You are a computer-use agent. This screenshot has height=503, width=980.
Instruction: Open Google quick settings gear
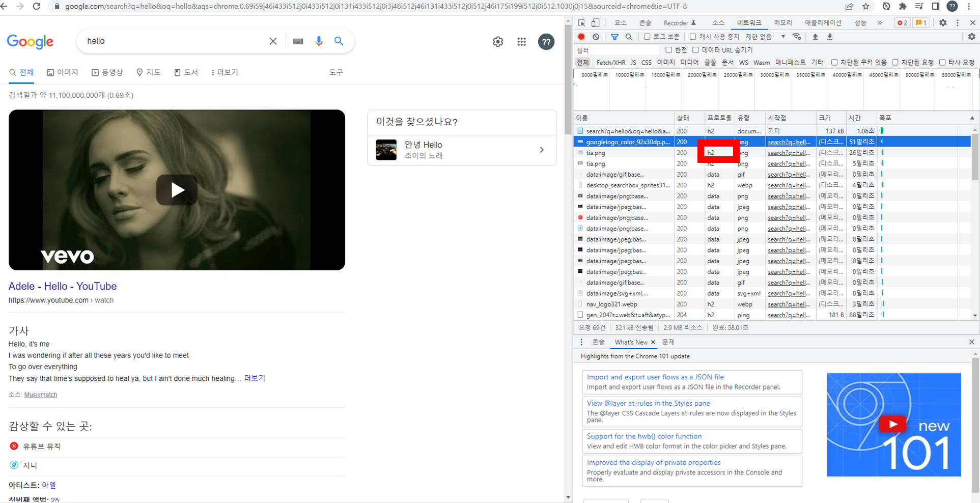point(498,42)
